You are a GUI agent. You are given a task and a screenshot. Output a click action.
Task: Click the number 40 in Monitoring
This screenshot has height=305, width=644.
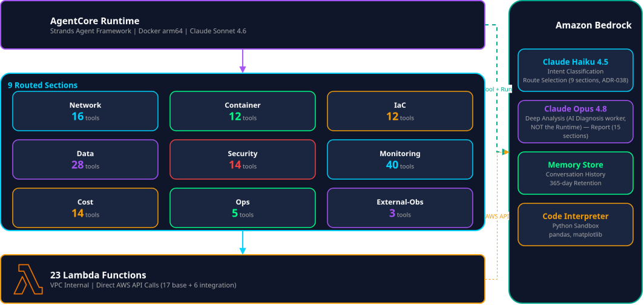[x=392, y=165]
